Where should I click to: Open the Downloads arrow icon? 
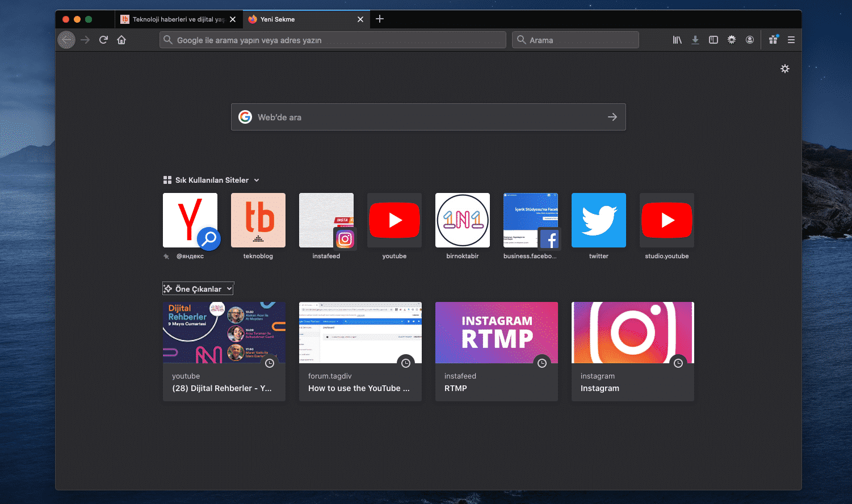pyautogui.click(x=695, y=40)
